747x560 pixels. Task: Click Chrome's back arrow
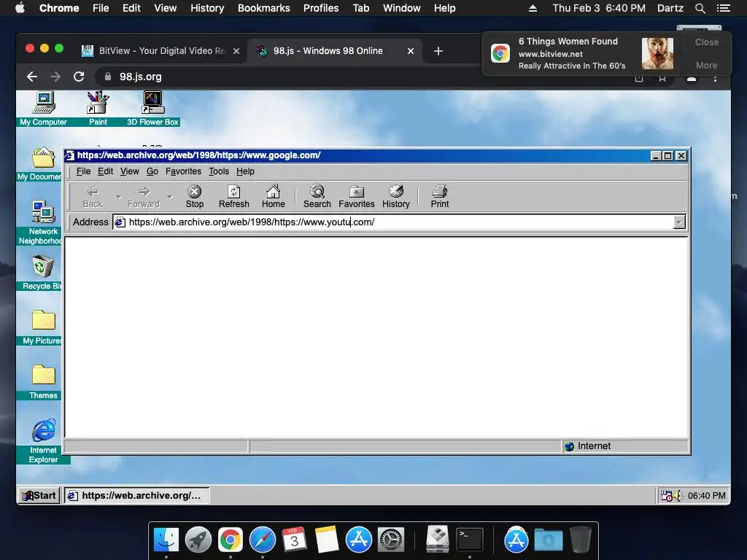click(32, 77)
